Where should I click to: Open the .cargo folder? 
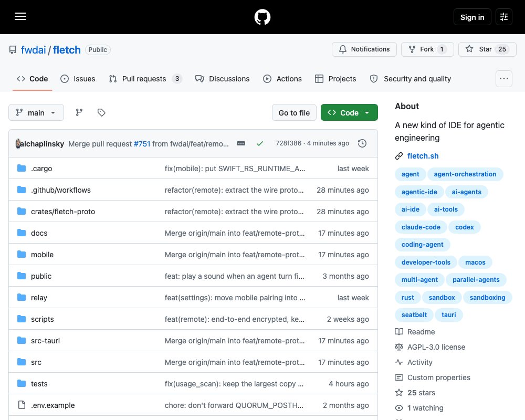pyautogui.click(x=41, y=169)
